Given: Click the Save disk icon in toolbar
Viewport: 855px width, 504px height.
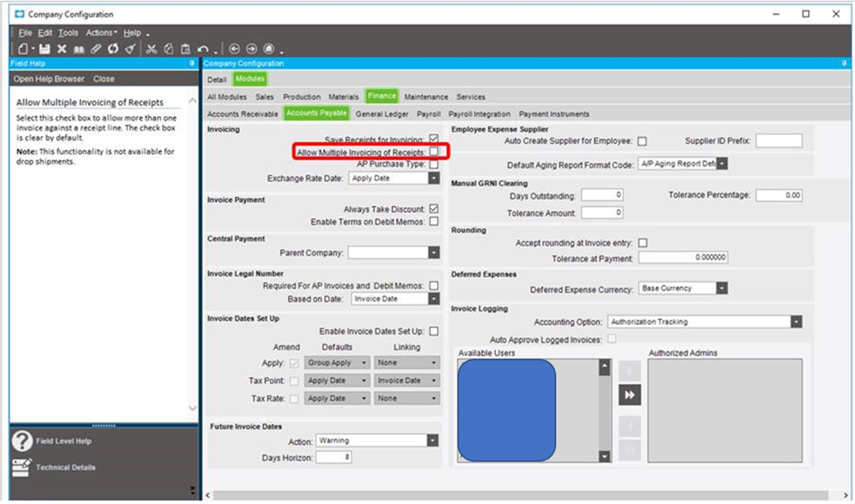Looking at the screenshot, I should tap(44, 49).
